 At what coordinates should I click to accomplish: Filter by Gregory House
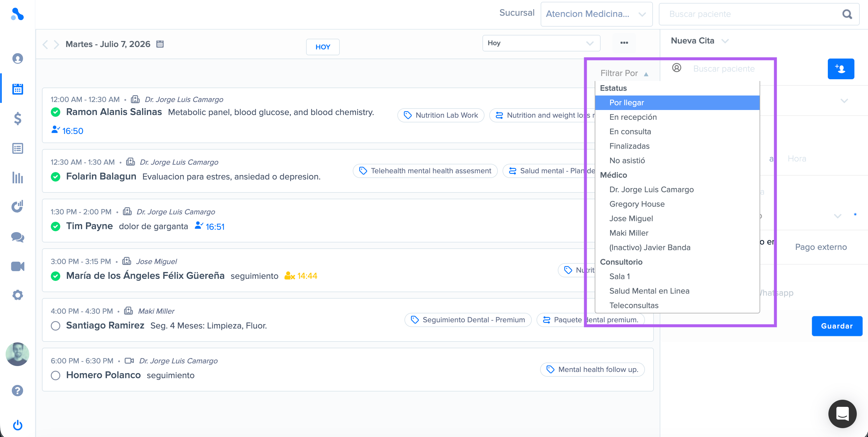(677, 204)
